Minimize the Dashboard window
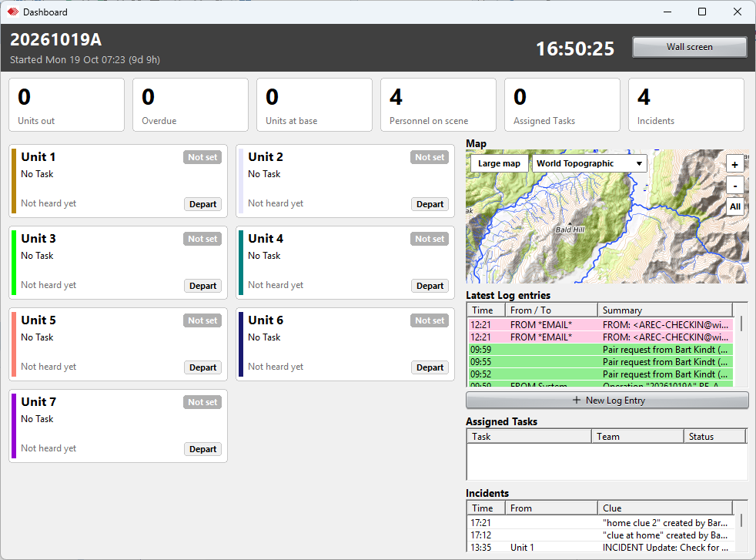 [667, 12]
